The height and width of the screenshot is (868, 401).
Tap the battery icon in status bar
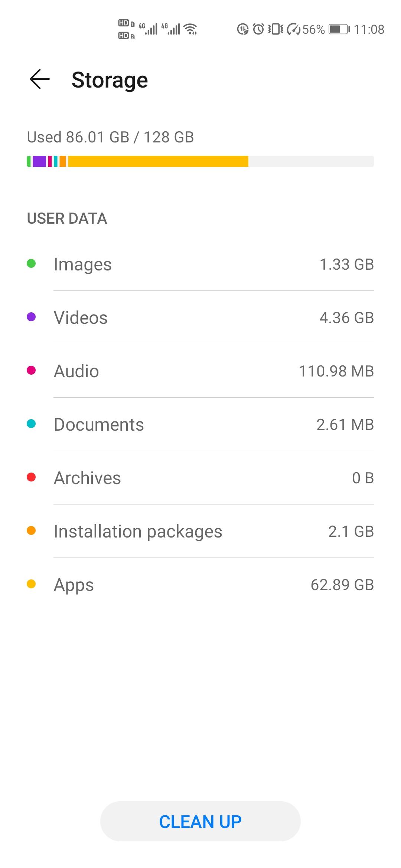pos(339,29)
